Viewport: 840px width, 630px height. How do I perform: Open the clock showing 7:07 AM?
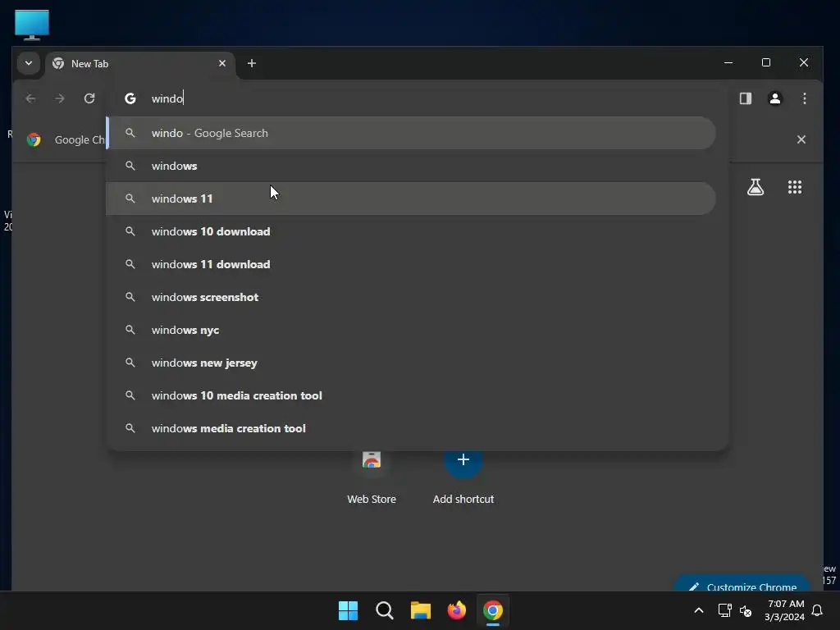coord(785,610)
